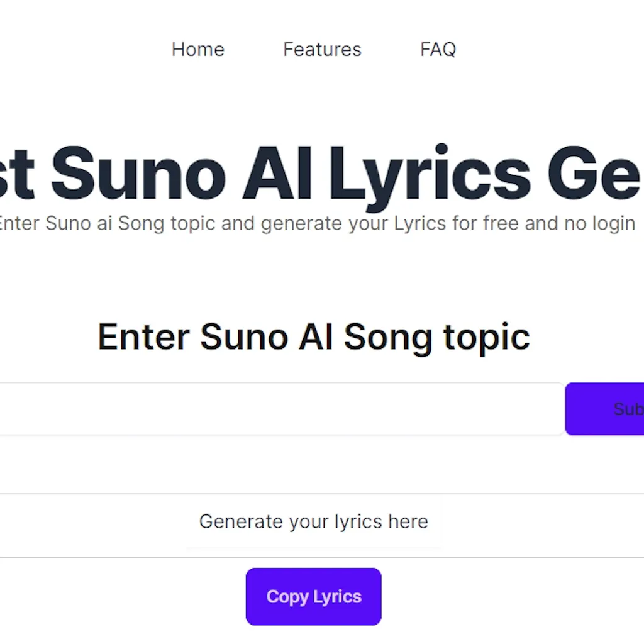Image resolution: width=644 pixels, height=644 pixels.
Task: Select the 'Generate your lyrics here' text area
Action: point(313,521)
